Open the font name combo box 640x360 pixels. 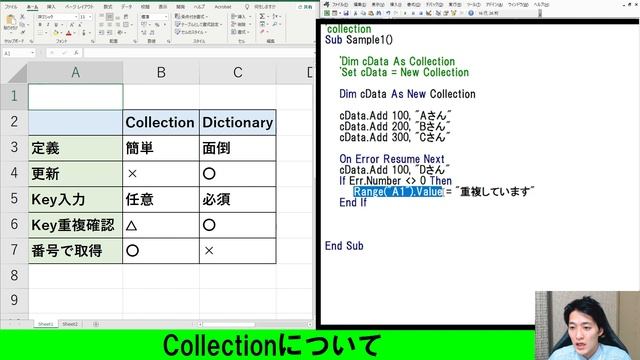(57, 17)
